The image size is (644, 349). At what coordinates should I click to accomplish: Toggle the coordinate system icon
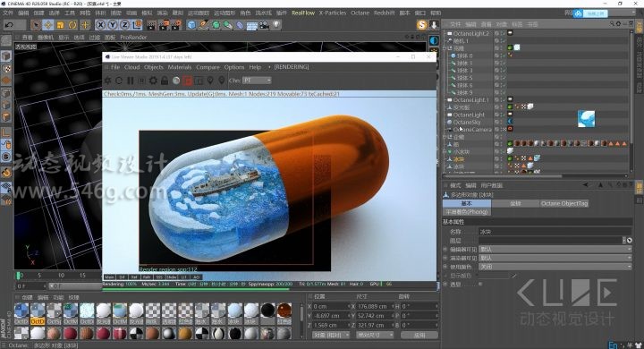137,25
